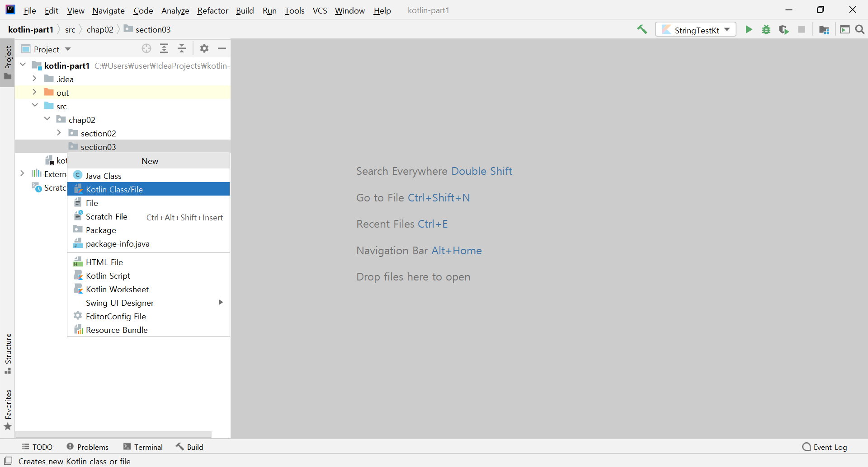Collapse the src folder
868x467 pixels.
pos(35,106)
